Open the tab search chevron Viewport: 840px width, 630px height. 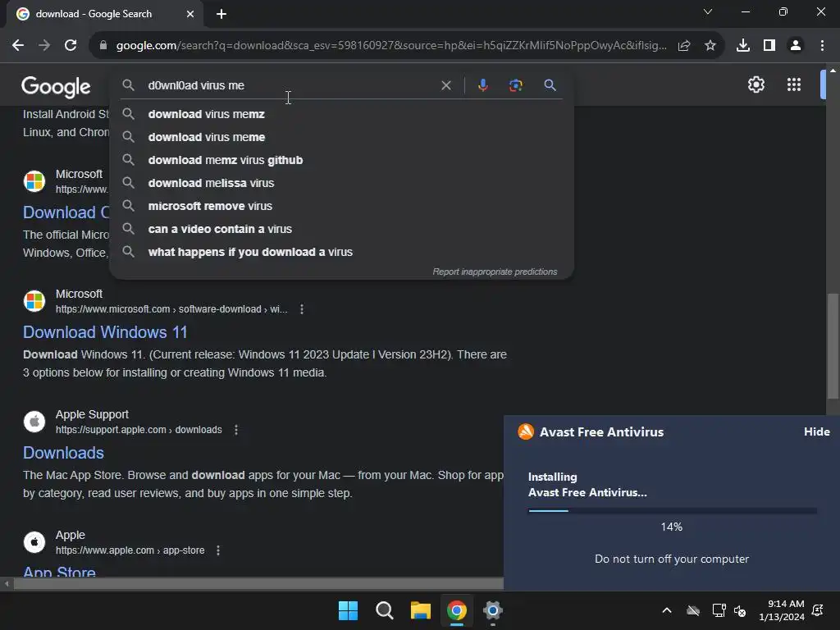click(708, 11)
